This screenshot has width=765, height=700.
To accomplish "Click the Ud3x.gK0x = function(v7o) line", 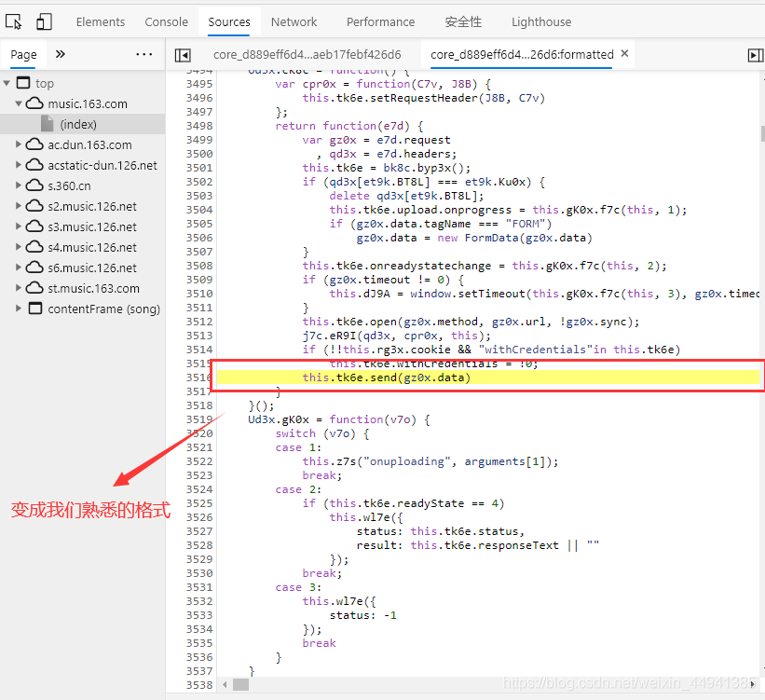I will 338,419.
